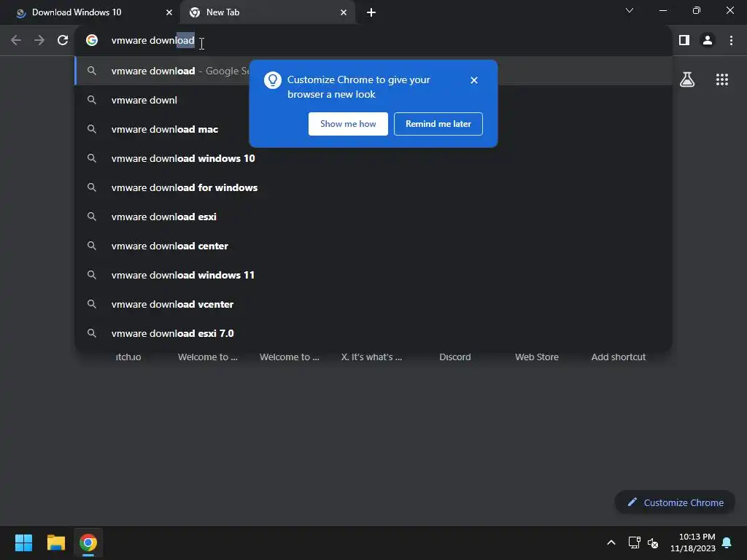Viewport: 747px width, 560px height.
Task: Choose suggestion vmware download esxi 7.0
Action: point(373,333)
